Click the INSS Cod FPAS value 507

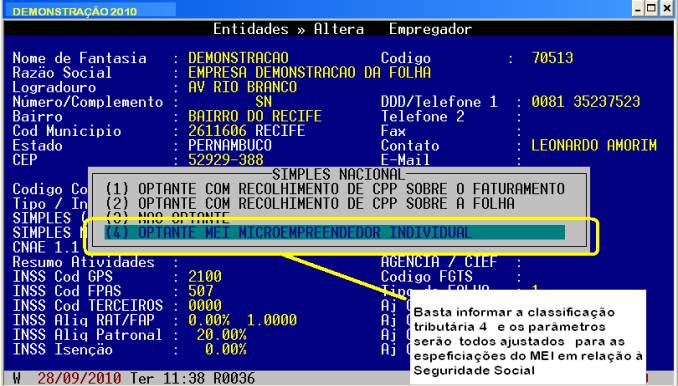point(201,291)
